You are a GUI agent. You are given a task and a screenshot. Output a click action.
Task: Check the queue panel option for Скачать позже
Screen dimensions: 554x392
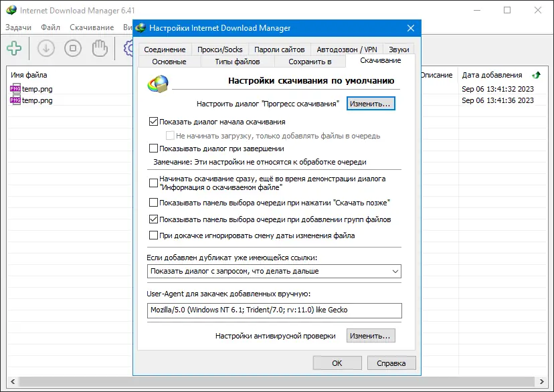(x=153, y=203)
